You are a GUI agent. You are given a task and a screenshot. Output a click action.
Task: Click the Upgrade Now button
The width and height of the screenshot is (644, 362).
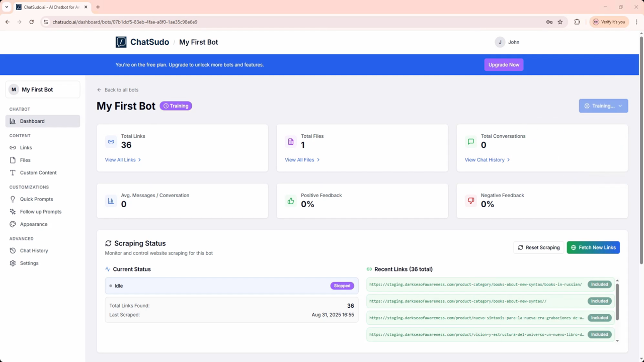pos(504,65)
